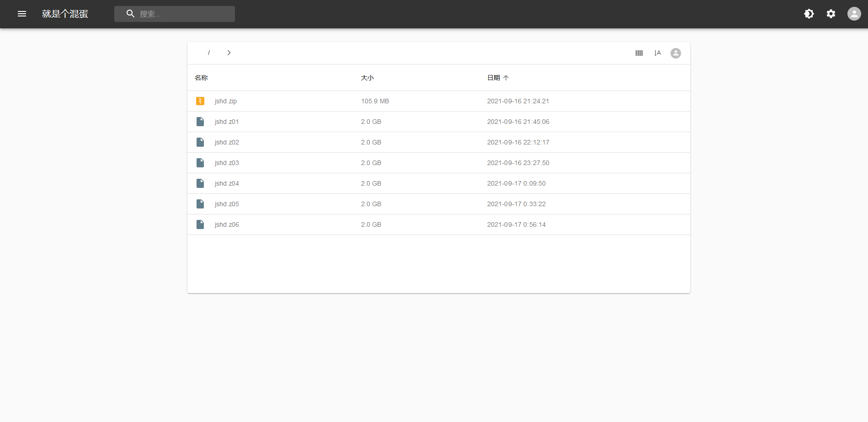Click the jshd.z01 file icon

tap(200, 122)
